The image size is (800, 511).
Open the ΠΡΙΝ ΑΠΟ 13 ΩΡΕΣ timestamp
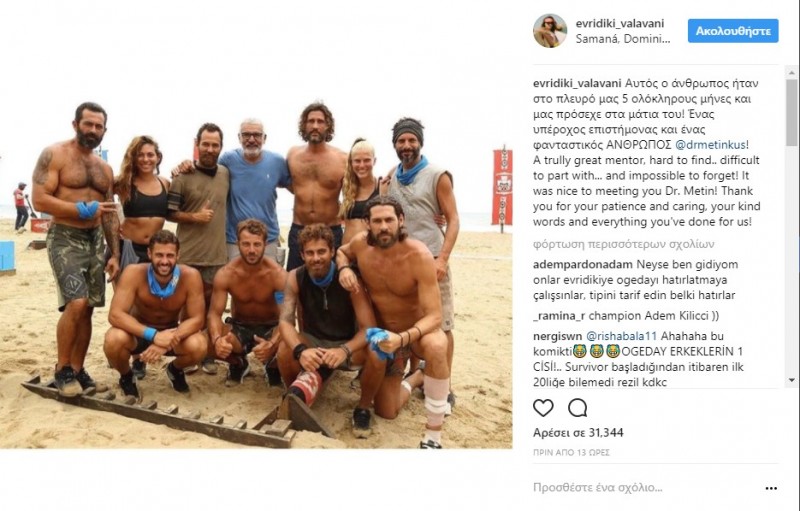(x=571, y=452)
